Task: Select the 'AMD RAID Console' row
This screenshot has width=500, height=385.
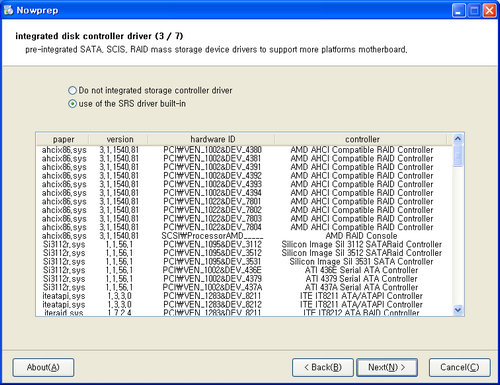Action: [x=244, y=236]
